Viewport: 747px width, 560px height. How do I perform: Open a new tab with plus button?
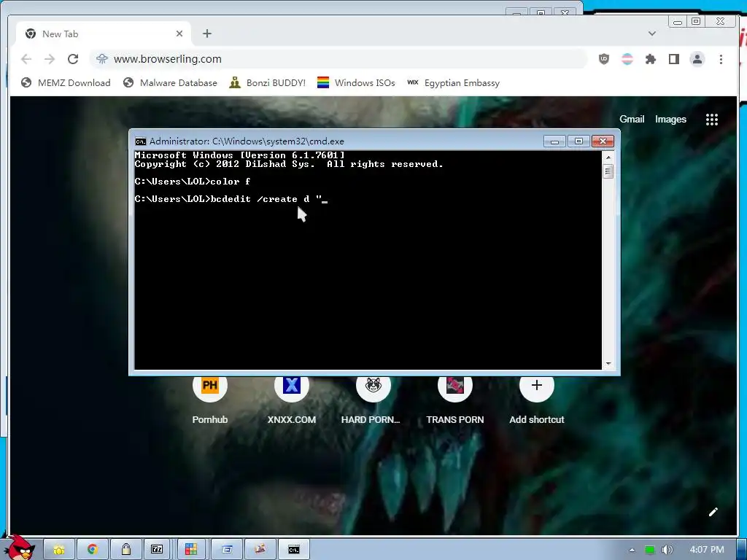[206, 34]
